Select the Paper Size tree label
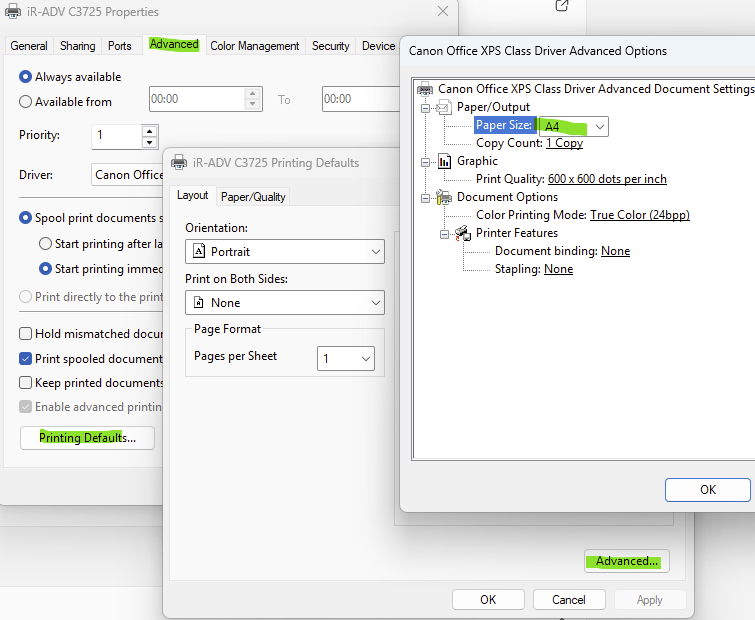Image resolution: width=755 pixels, height=620 pixels. coord(504,125)
